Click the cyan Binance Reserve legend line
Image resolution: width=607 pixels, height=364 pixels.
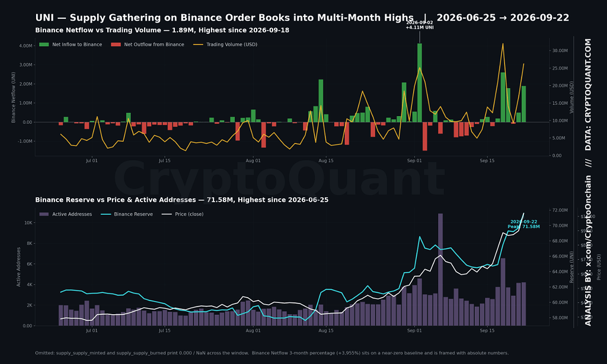(106, 214)
